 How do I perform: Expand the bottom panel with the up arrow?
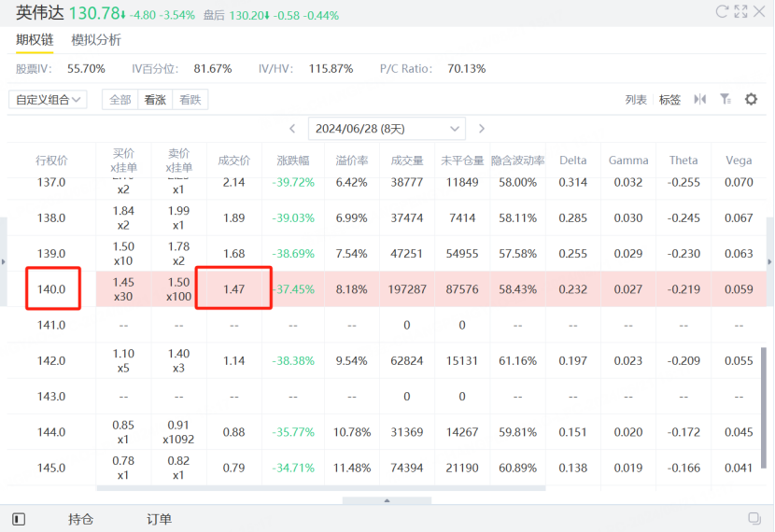point(387,500)
